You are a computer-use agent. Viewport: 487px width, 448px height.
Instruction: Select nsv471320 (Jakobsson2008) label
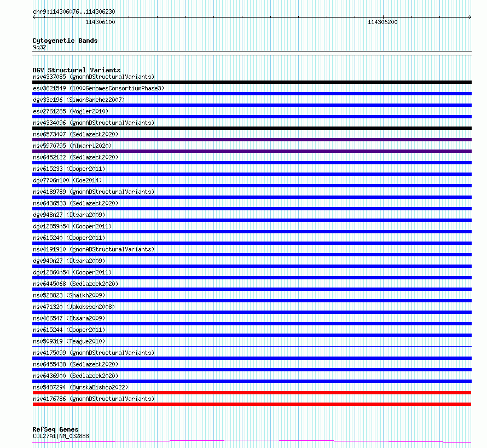[x=74, y=307]
